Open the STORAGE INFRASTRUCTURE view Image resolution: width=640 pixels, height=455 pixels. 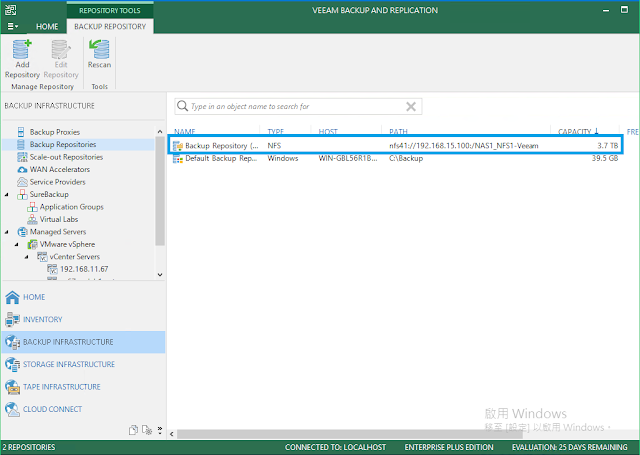(x=83, y=364)
